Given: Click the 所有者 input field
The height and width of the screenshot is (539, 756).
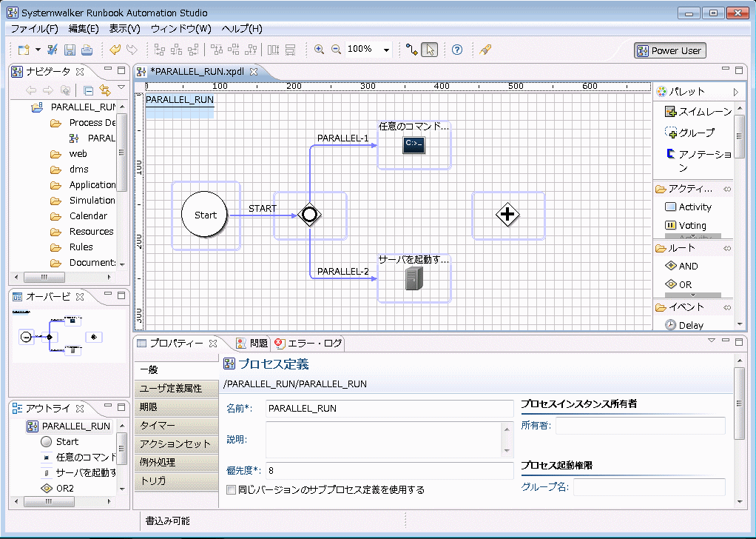Looking at the screenshot, I should (x=641, y=426).
